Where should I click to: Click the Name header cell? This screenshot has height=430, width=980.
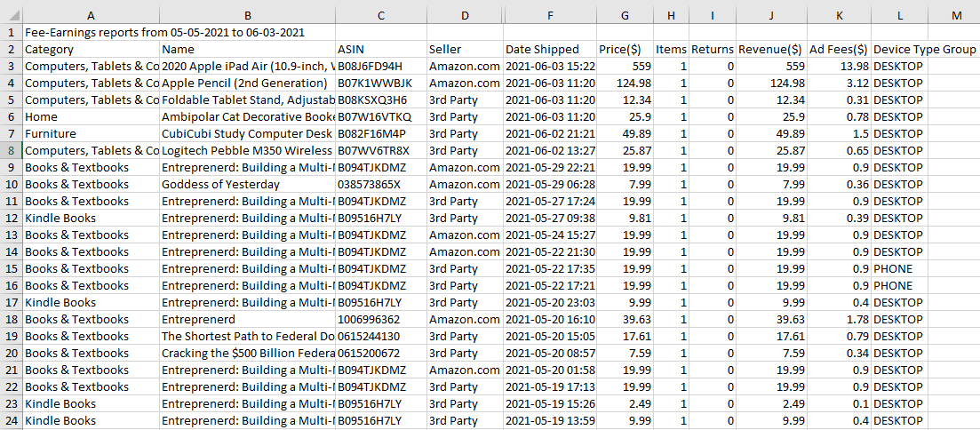click(x=248, y=50)
